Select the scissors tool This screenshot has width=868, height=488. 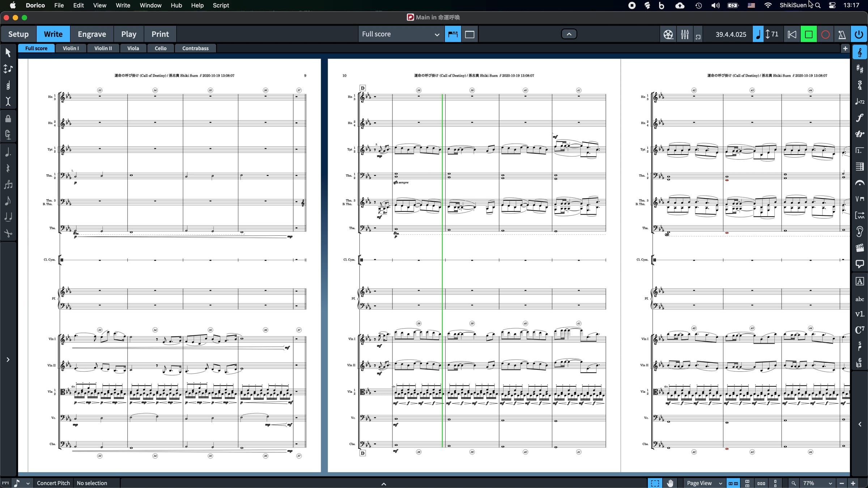pos(8,234)
